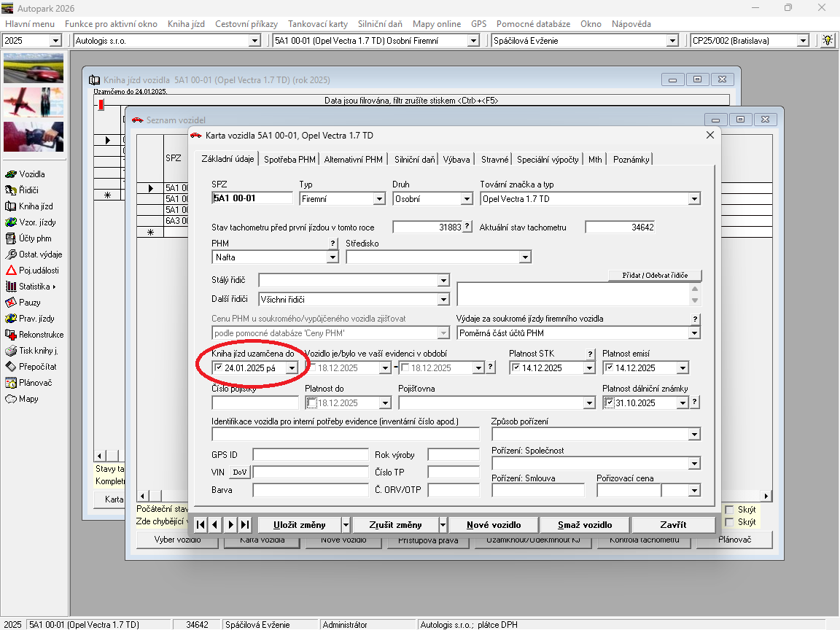Open Poj.události warning icon

(11, 271)
